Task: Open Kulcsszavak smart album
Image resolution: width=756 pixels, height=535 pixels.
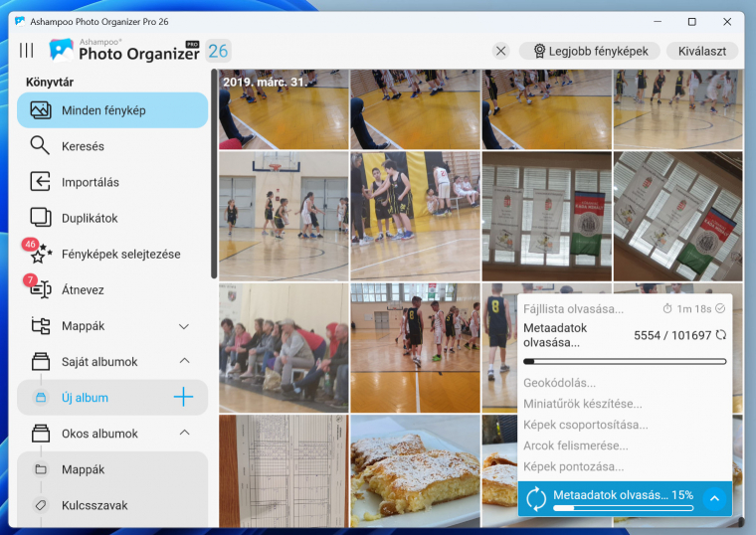Action: [x=94, y=505]
